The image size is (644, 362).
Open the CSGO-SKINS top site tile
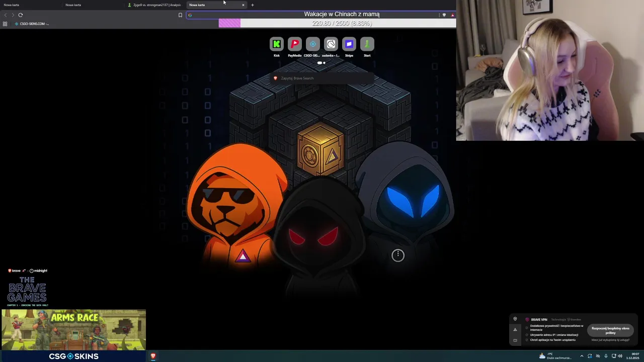313,44
